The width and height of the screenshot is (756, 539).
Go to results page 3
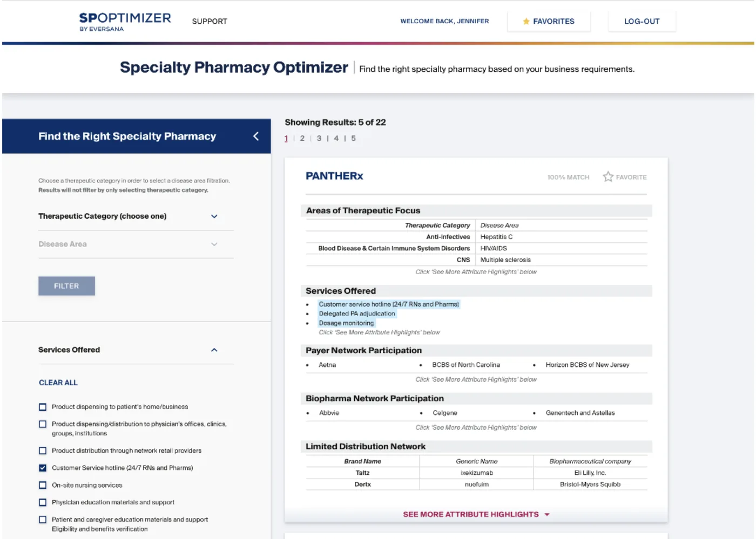coord(319,139)
